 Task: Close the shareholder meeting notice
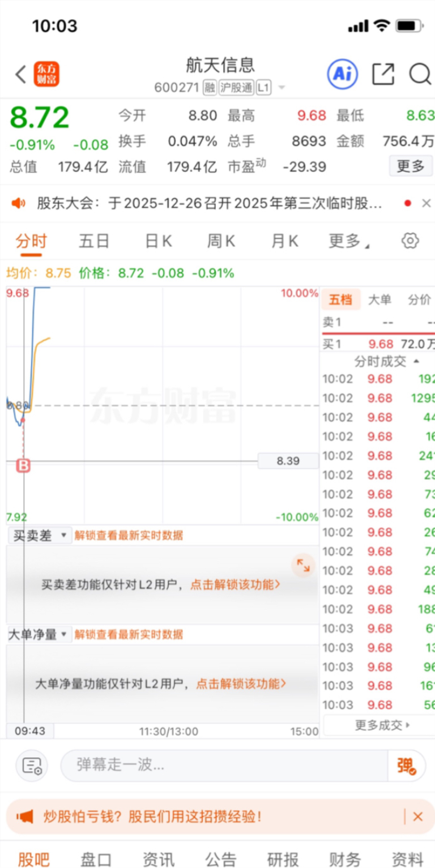tap(427, 203)
